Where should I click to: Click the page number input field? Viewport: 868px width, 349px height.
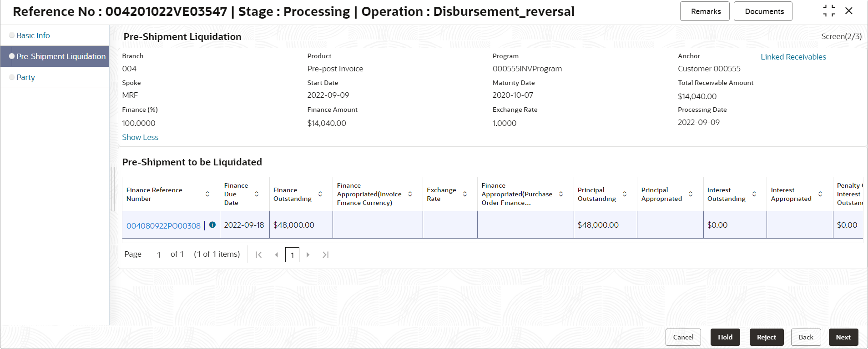pyautogui.click(x=292, y=255)
